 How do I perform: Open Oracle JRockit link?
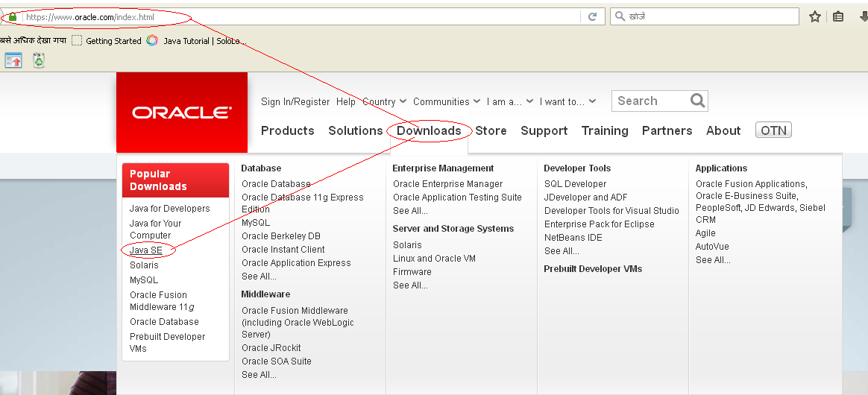pos(271,348)
